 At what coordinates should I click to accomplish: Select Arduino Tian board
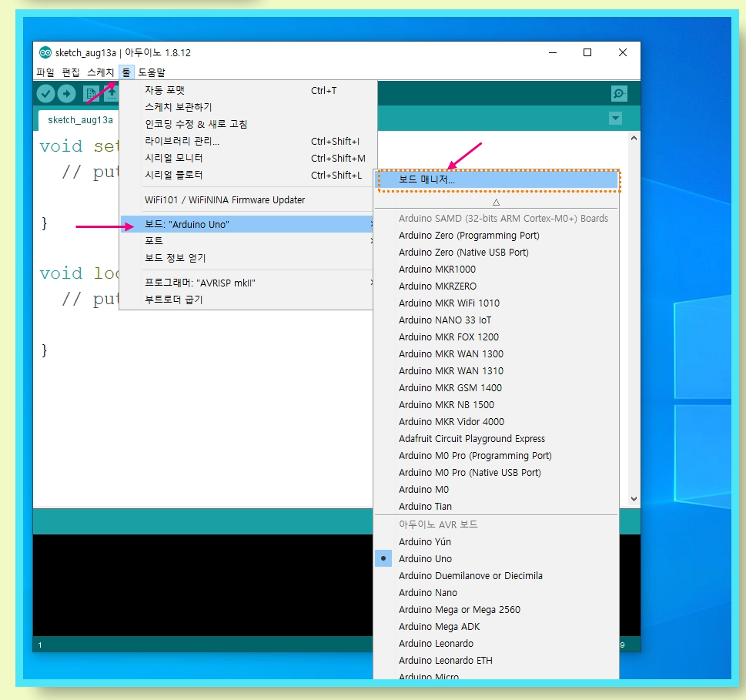click(x=497, y=506)
